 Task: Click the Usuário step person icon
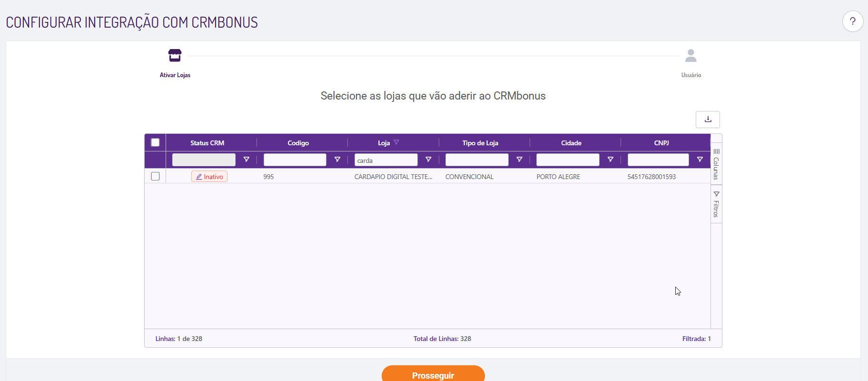tap(691, 56)
